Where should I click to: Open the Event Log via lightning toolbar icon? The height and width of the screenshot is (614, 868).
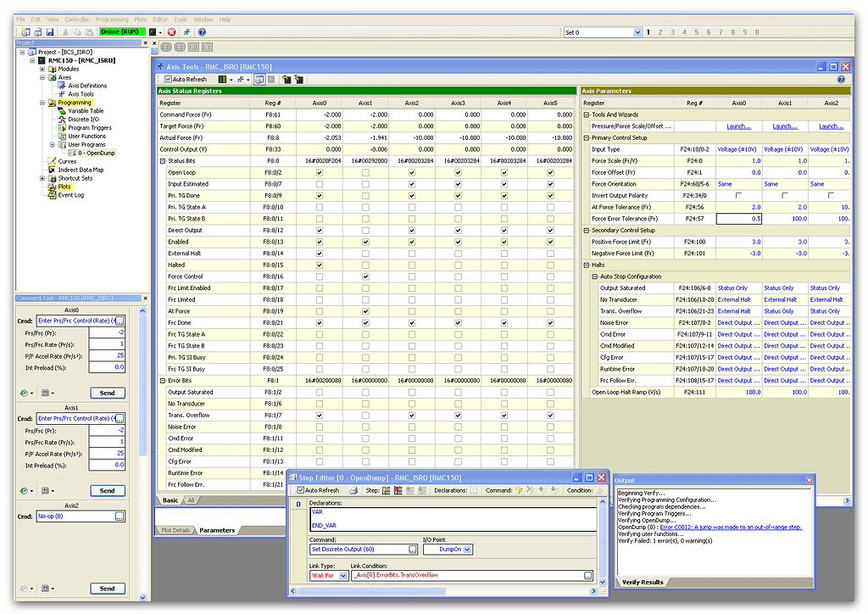pos(188,31)
